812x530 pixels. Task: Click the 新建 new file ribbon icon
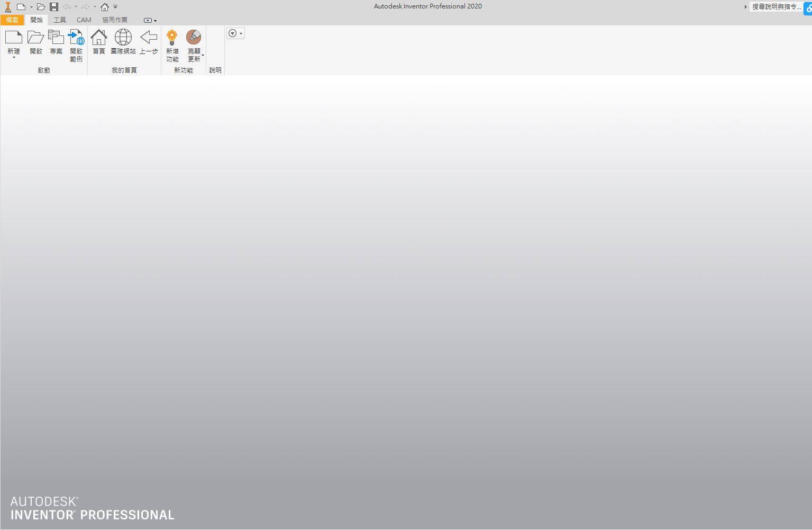tap(14, 38)
